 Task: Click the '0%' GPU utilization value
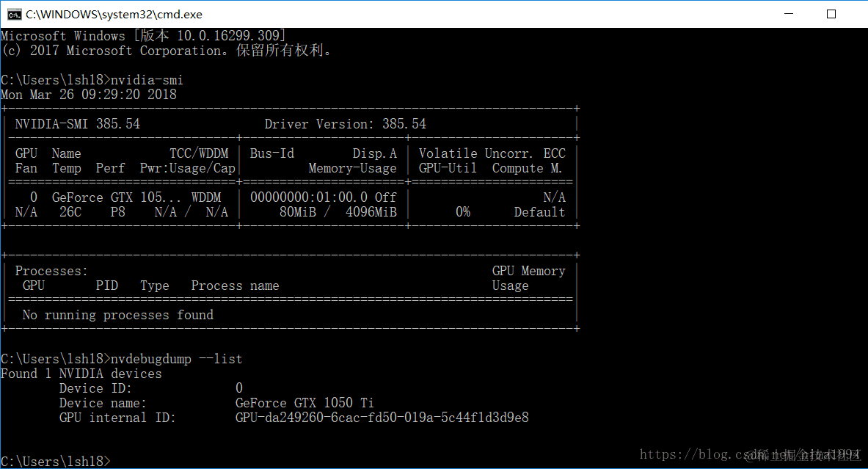click(463, 212)
